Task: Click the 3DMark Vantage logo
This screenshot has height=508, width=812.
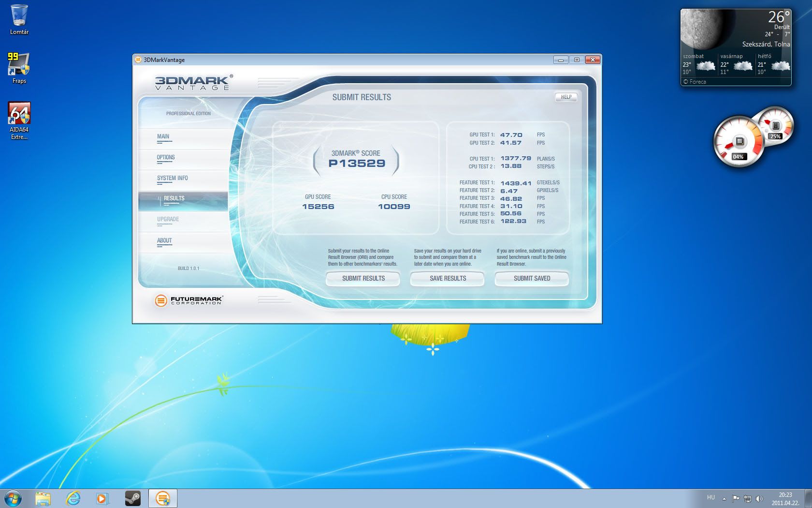Action: [194, 82]
